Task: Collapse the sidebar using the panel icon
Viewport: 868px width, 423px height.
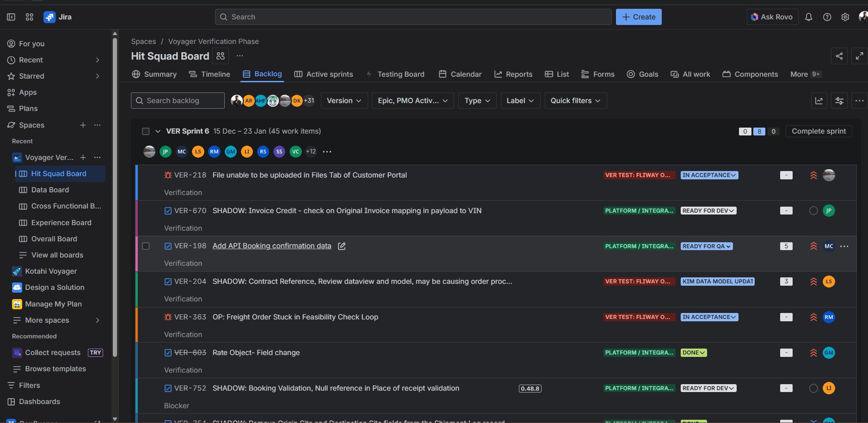Action: [x=11, y=17]
